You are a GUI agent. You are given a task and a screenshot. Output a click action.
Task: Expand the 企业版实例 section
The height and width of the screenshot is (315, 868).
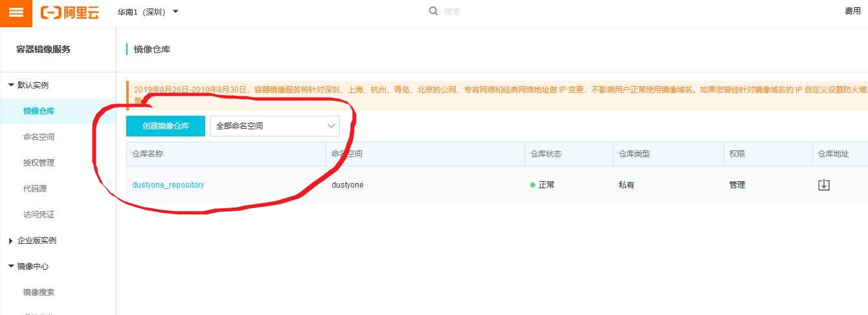point(32,240)
